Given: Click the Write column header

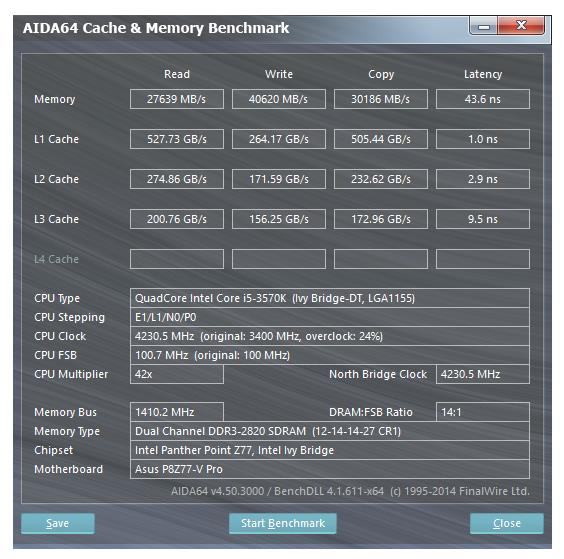Looking at the screenshot, I should pyautogui.click(x=279, y=74).
